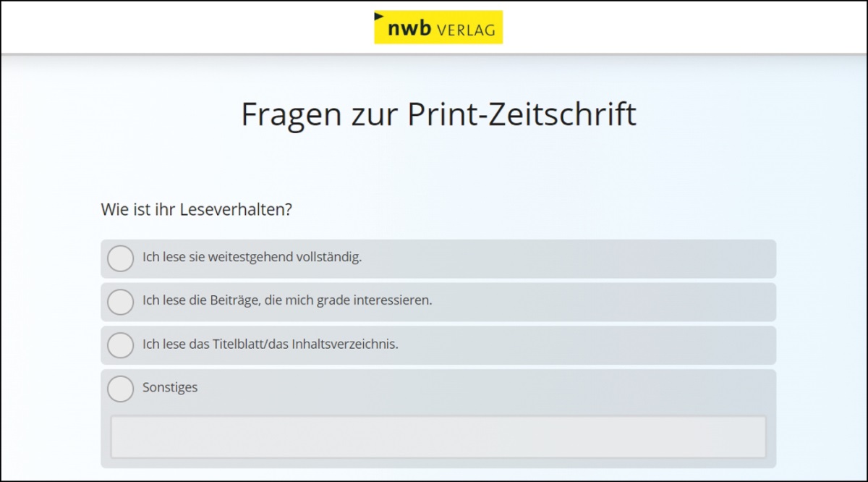Click the question 'Wie ist ihr Leseverhalten?'
Viewport: 868px width, 482px height.
point(196,210)
